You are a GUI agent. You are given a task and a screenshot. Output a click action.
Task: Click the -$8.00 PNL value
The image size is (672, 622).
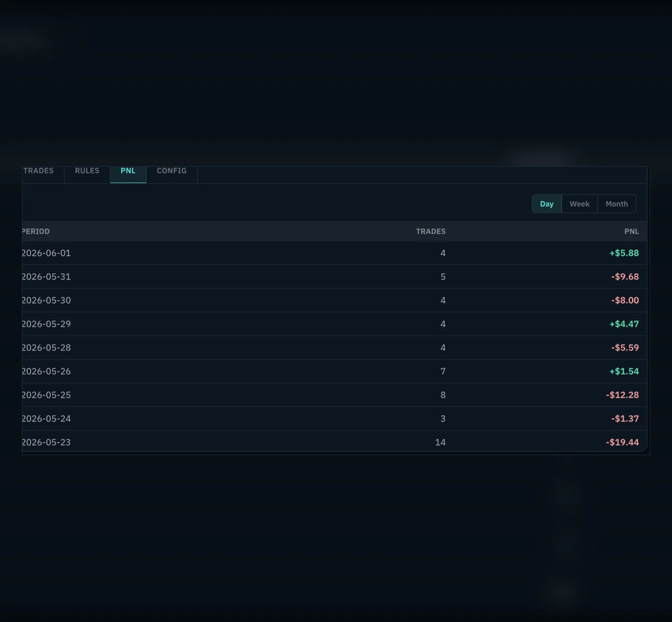pos(625,300)
